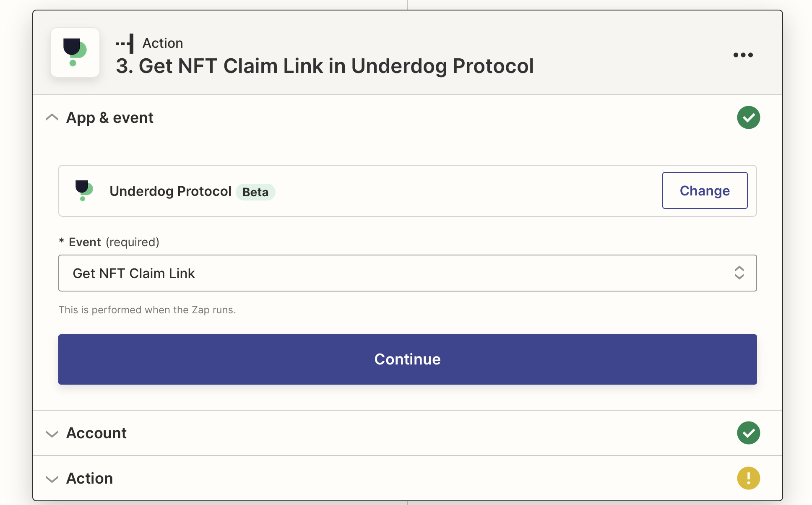Click the App & event section title
Screen dimensions: 812x505
tap(110, 118)
